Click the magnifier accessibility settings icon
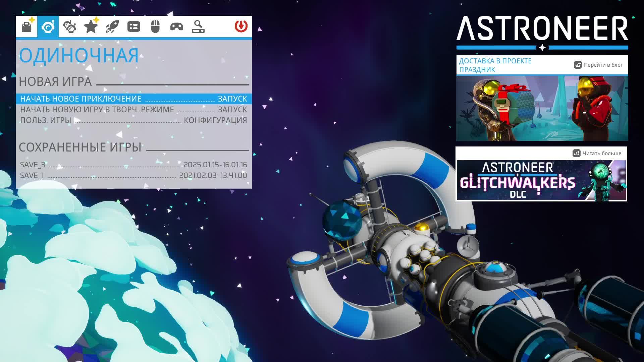Image resolution: width=644 pixels, height=362 pixels. (198, 27)
